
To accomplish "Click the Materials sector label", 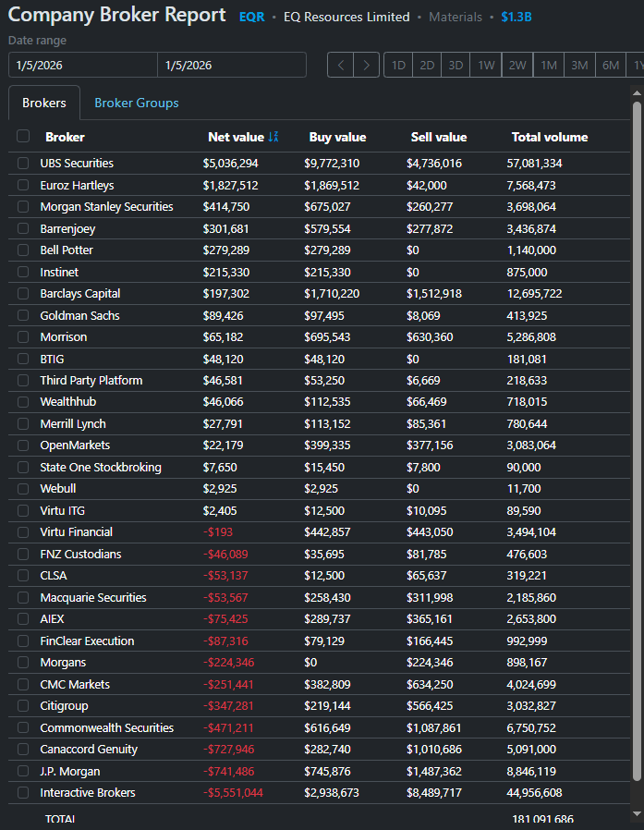I will (x=456, y=17).
